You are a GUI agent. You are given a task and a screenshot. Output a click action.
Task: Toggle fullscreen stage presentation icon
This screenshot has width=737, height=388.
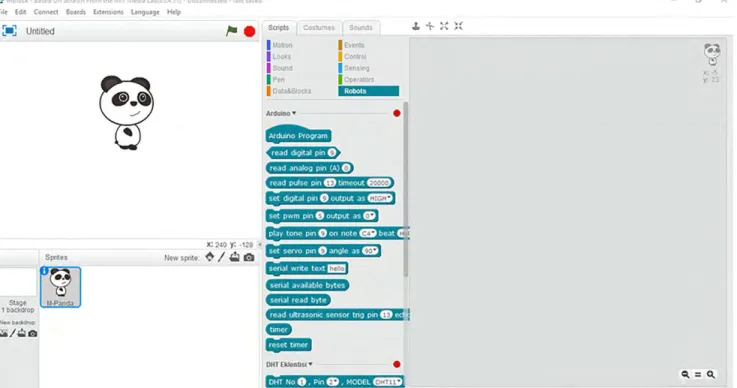(x=9, y=31)
